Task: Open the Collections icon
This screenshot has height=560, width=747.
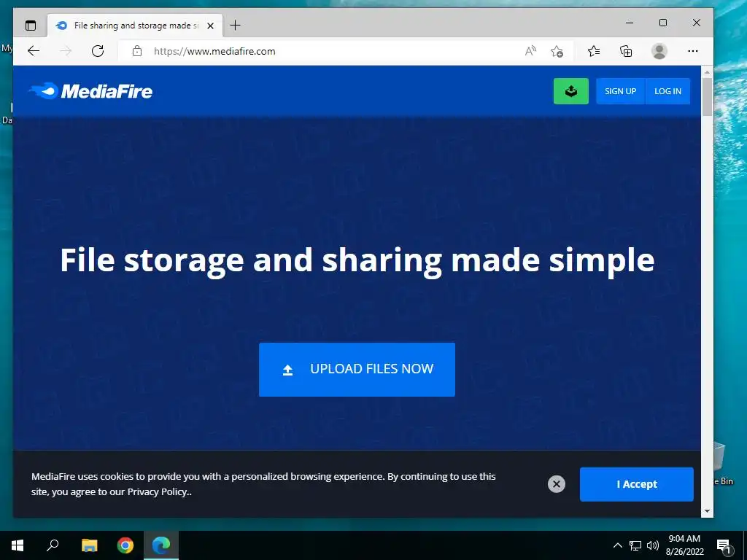Action: (x=626, y=51)
